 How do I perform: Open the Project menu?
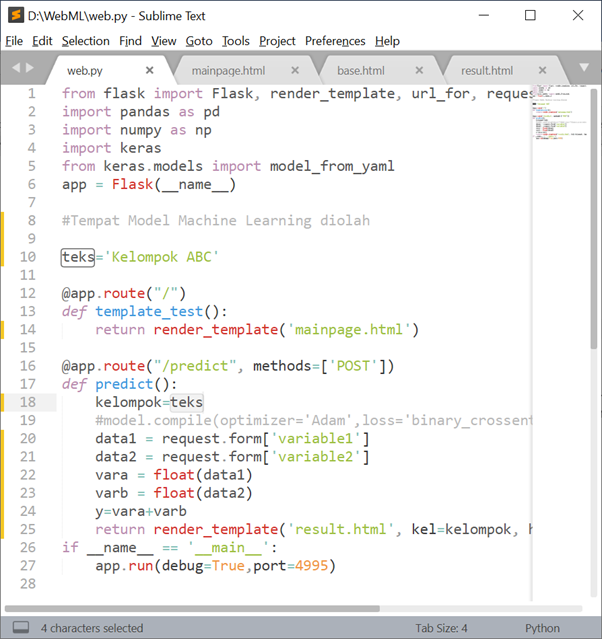277,41
